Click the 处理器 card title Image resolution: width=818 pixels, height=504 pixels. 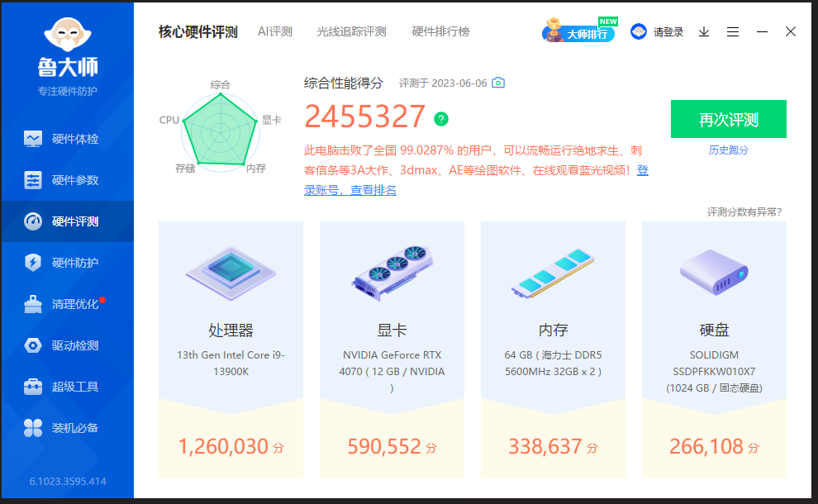231,330
